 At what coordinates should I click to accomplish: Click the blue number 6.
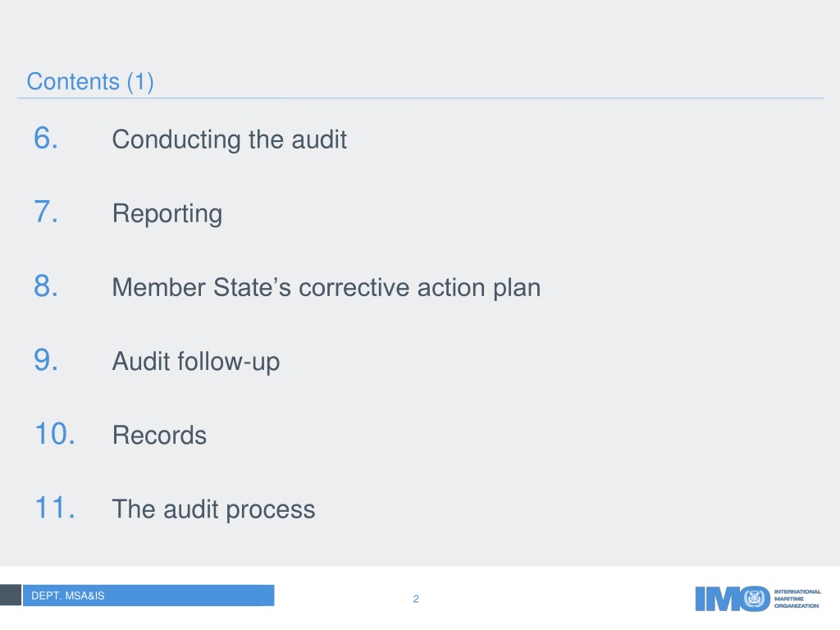click(x=46, y=138)
